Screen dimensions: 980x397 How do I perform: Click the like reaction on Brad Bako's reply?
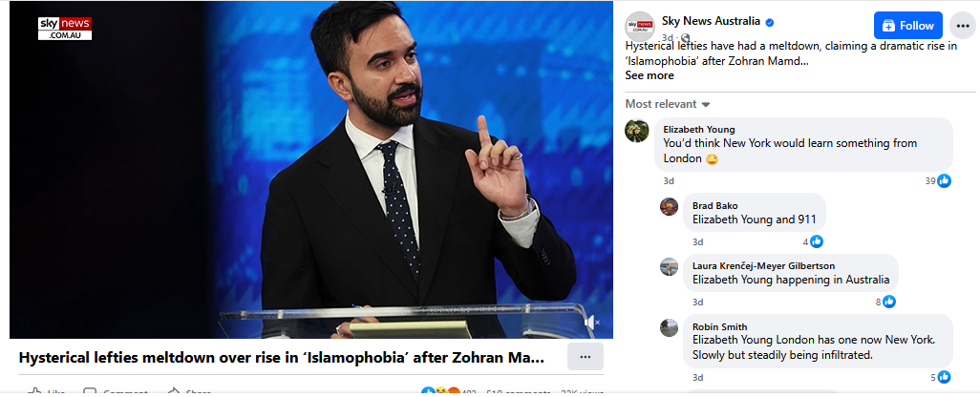click(x=816, y=241)
